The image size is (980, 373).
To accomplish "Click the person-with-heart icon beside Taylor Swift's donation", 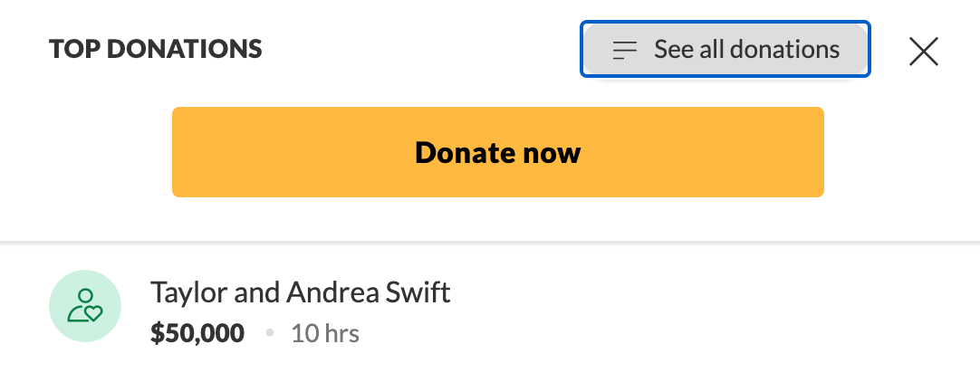I will 85,306.
